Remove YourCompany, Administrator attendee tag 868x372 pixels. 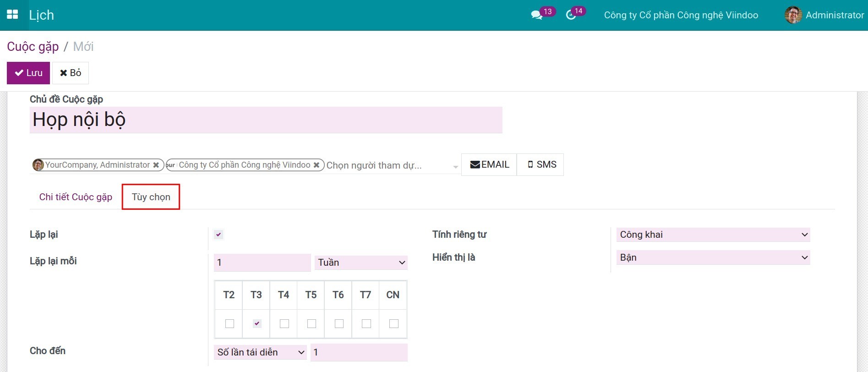click(156, 165)
